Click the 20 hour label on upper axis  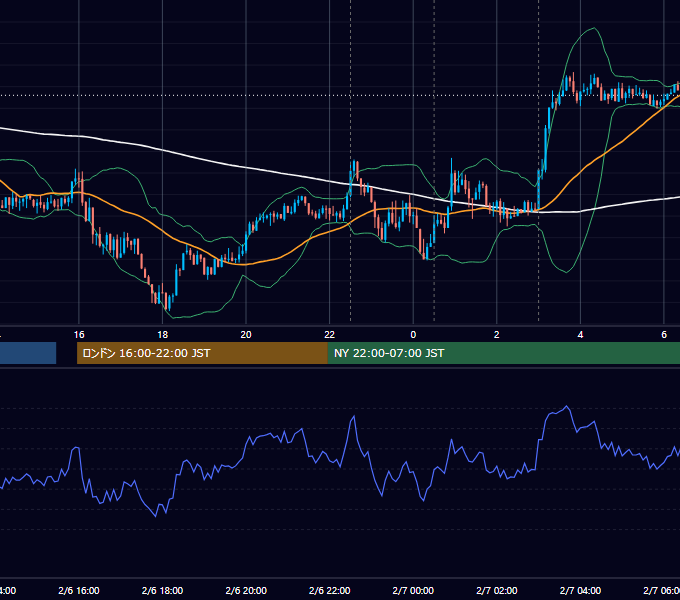click(246, 335)
